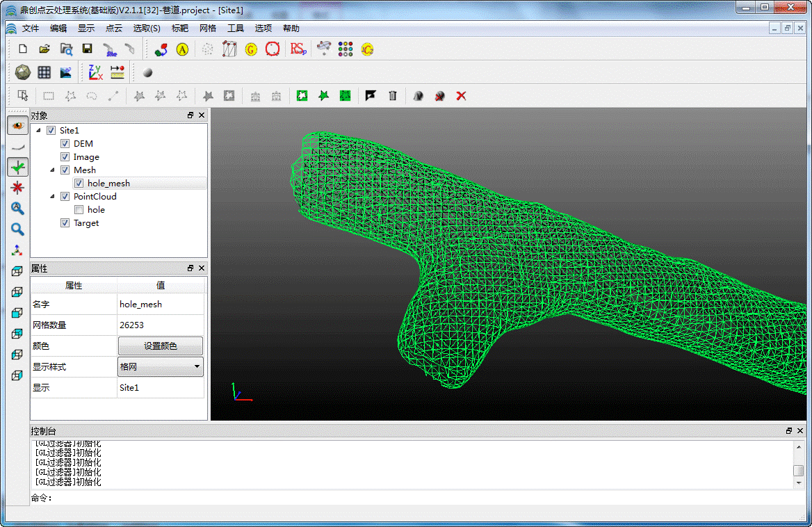Open the 工具 menu
The image size is (812, 527).
tap(236, 29)
